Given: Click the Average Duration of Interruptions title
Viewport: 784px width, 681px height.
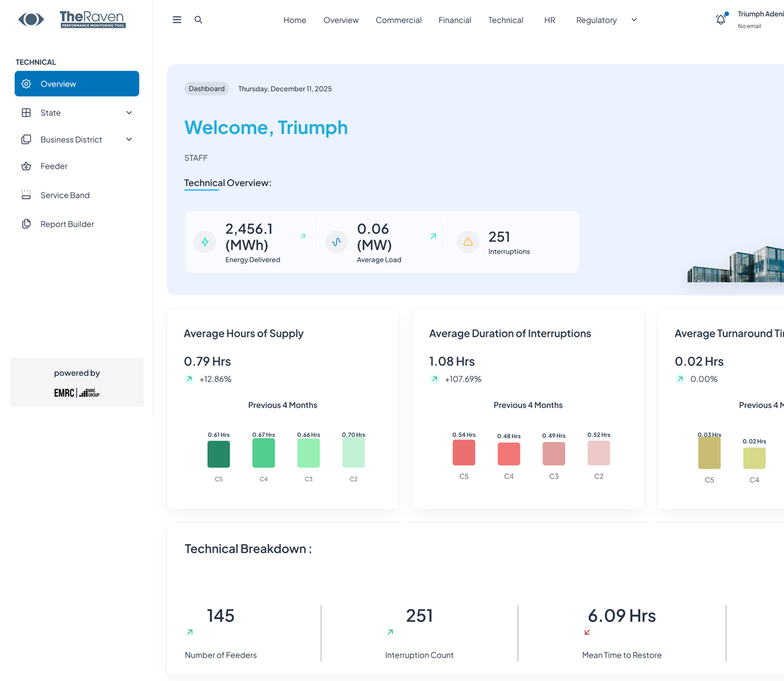Looking at the screenshot, I should (x=510, y=333).
